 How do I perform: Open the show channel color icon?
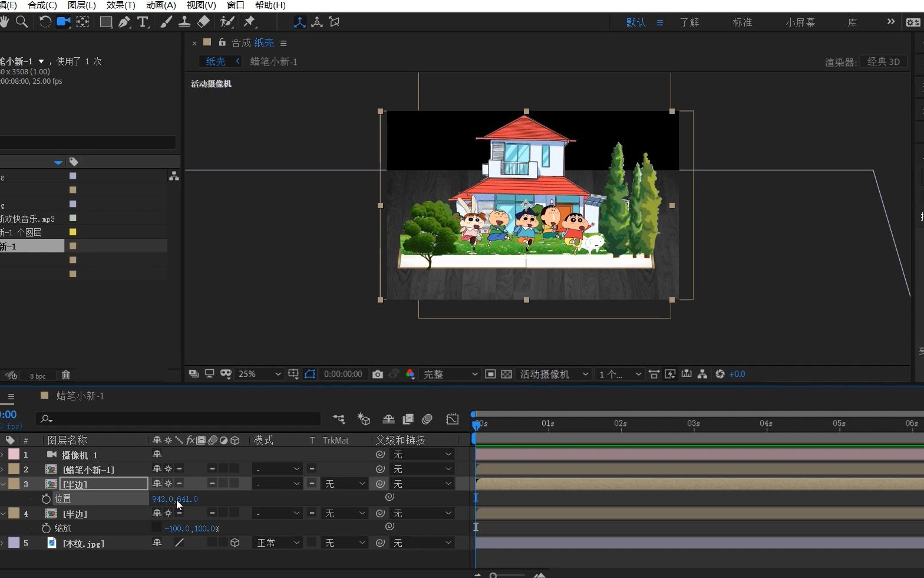[x=410, y=374]
